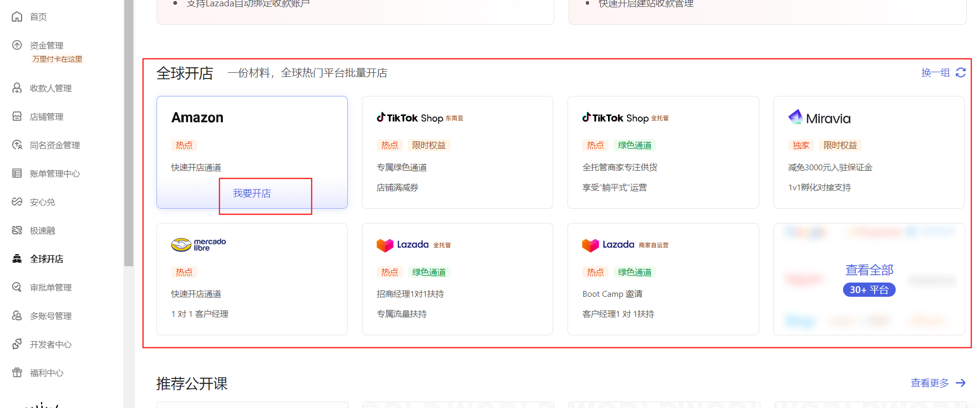Screen dimensions: 980x408
Task: Open 极速融 menu item
Action: [x=43, y=230]
